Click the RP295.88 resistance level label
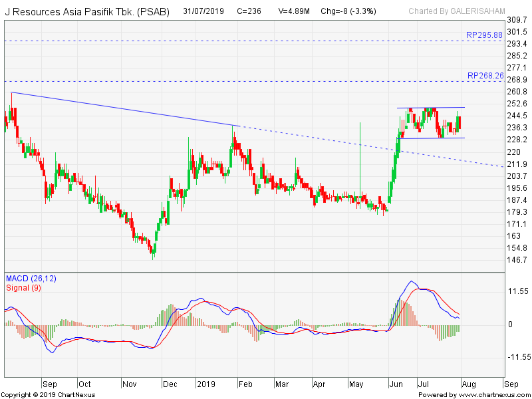Screen dimensions: 532x399 (484, 36)
